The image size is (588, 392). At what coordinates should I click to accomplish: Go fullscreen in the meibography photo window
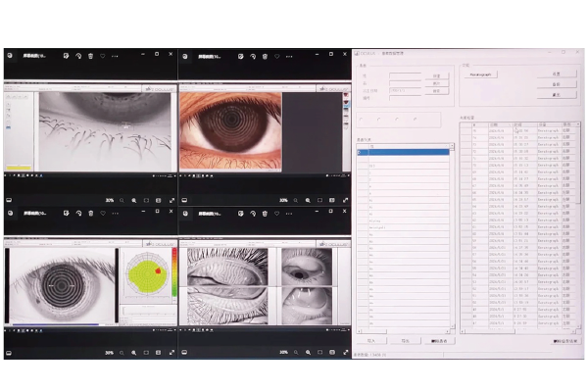[345, 353]
